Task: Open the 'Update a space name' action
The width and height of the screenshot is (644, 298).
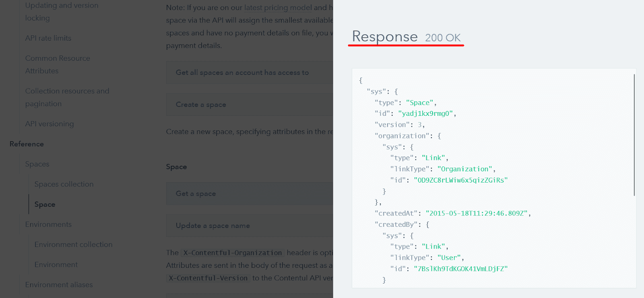Action: (x=213, y=226)
